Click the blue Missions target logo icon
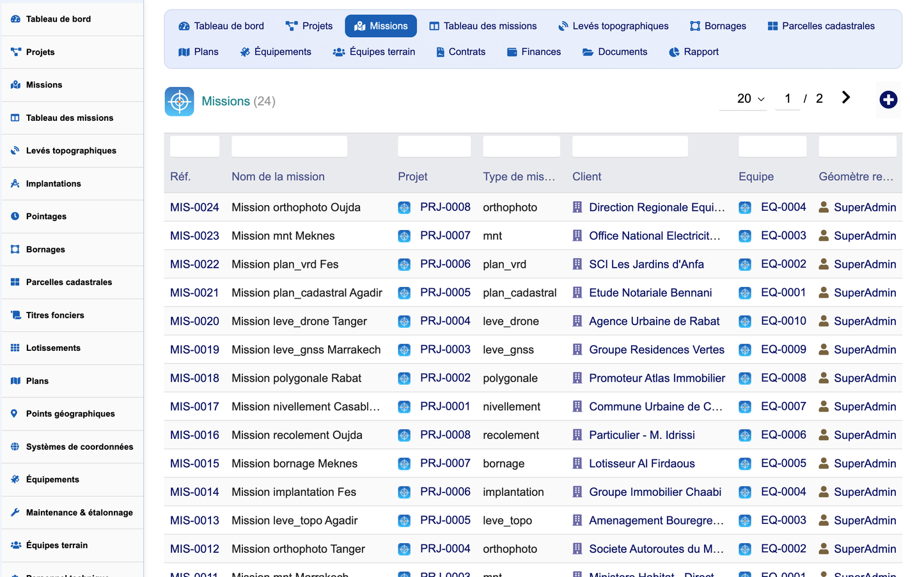The height and width of the screenshot is (577, 924). pos(179,101)
